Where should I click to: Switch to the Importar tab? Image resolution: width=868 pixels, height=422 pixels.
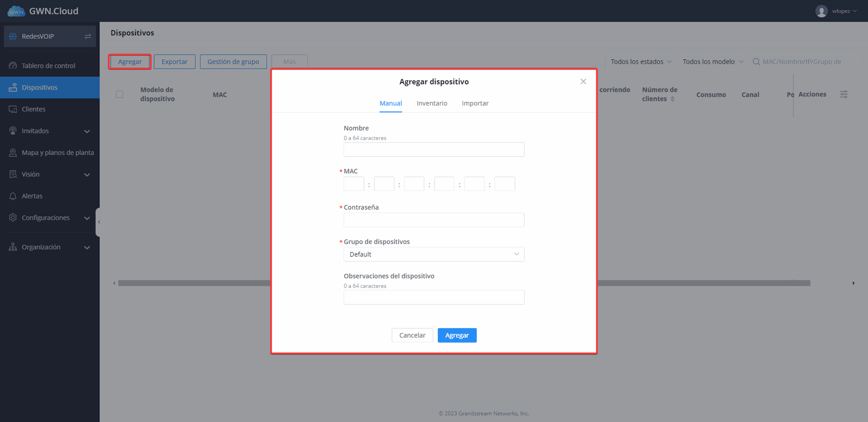[475, 103]
